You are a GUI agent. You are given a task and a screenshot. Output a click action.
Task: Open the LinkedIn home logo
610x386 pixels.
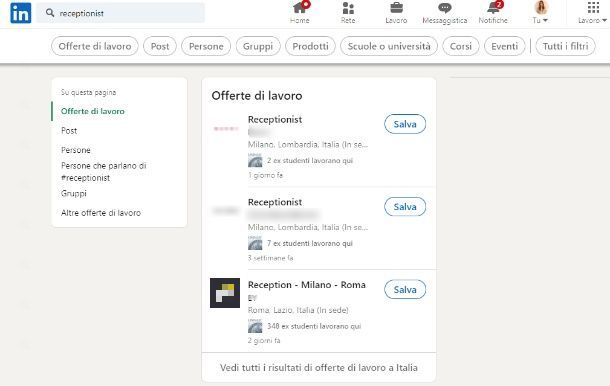click(21, 13)
